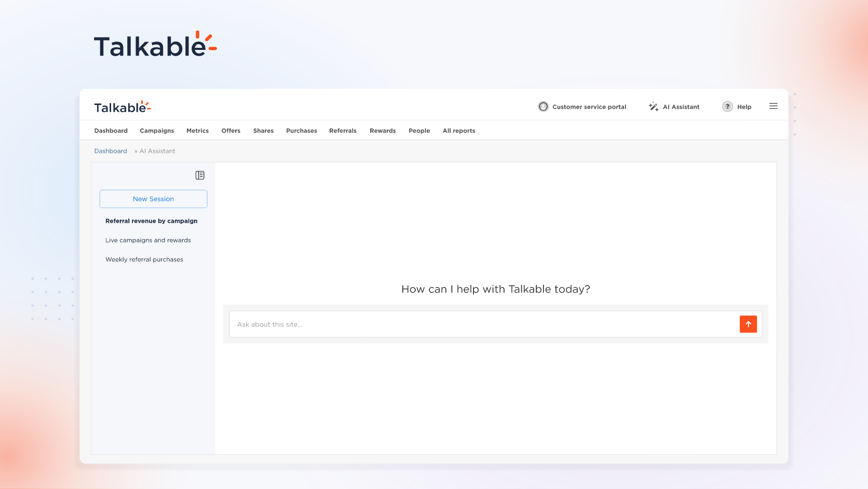Open the Customer service portal link

[x=589, y=107]
